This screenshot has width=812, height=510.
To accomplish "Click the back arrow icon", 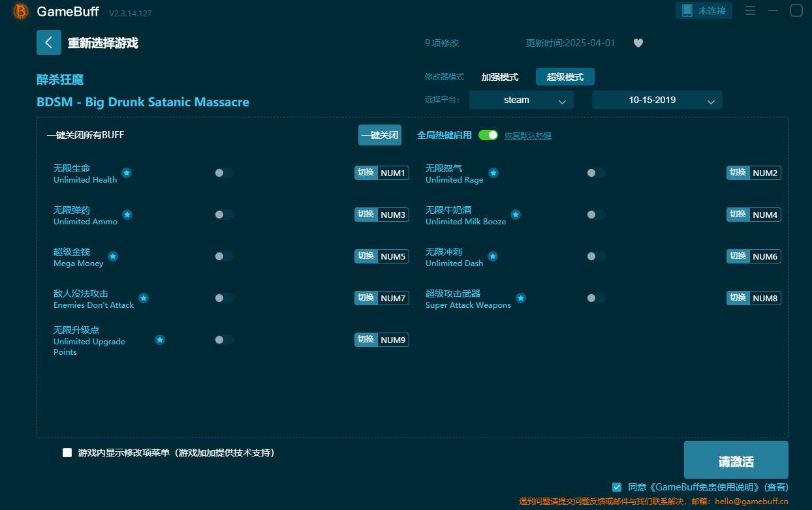I will click(x=49, y=42).
